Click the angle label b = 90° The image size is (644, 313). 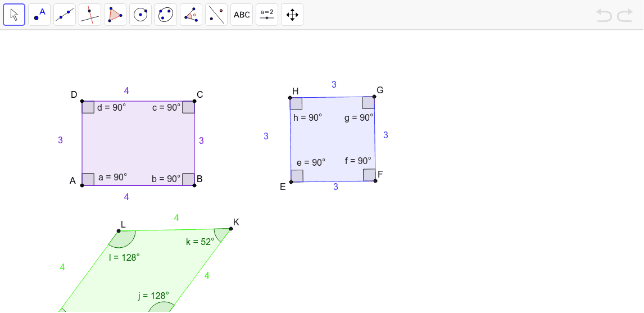pos(166,179)
